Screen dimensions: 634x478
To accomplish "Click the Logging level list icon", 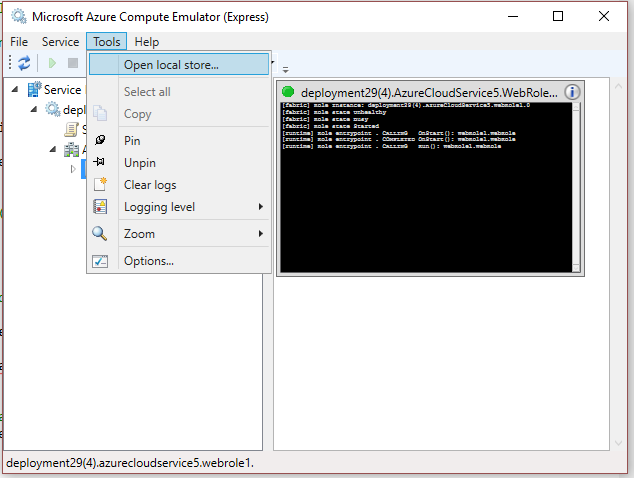I will pyautogui.click(x=100, y=206).
